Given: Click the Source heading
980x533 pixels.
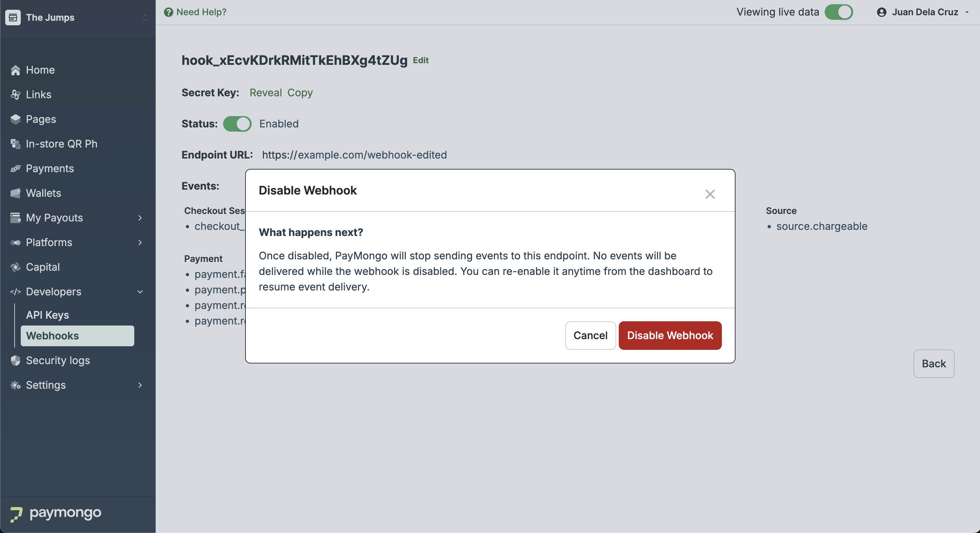Looking at the screenshot, I should click(x=781, y=211).
